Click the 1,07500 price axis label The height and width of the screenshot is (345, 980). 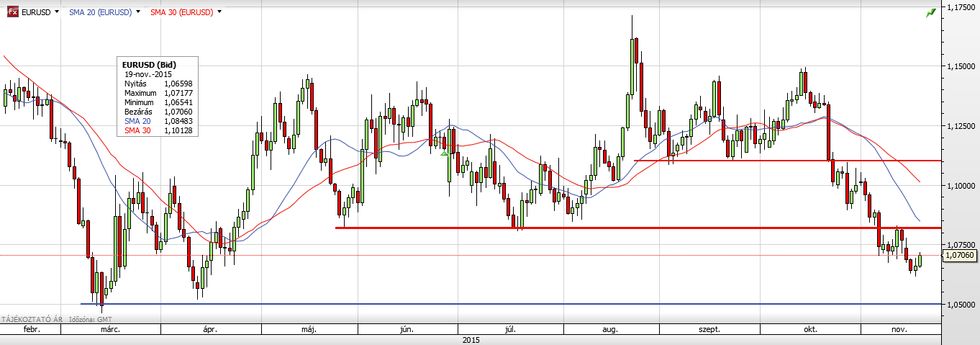961,245
